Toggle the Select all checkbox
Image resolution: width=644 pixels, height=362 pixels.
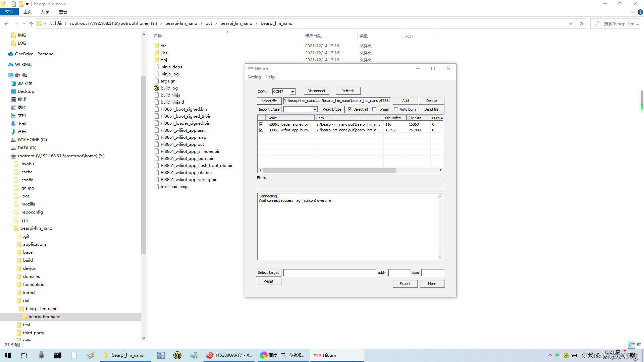pos(350,109)
